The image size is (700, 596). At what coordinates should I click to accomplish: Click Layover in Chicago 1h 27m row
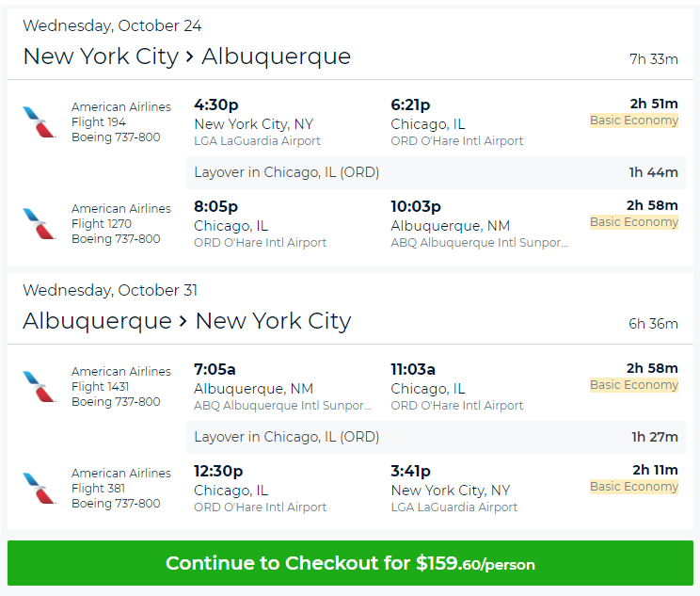tap(432, 437)
